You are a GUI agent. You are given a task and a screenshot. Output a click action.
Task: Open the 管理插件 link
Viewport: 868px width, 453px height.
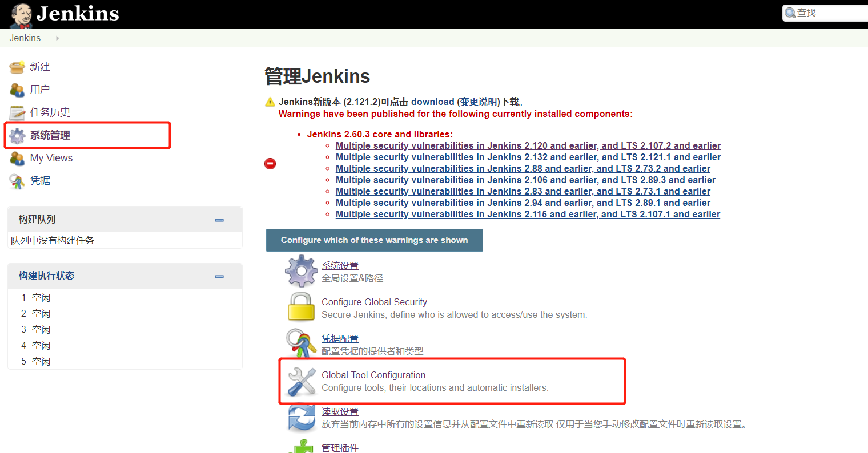340,448
